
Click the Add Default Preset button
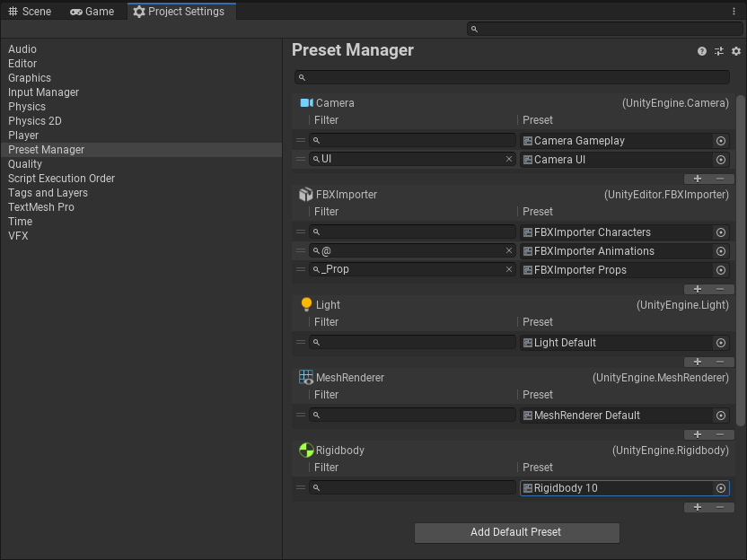coord(517,532)
